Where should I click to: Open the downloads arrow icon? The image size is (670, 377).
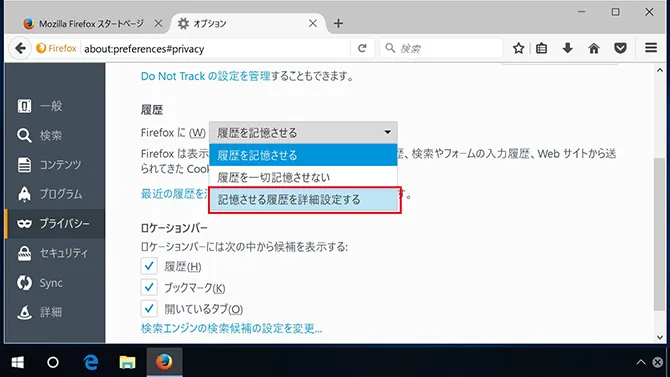(x=567, y=48)
